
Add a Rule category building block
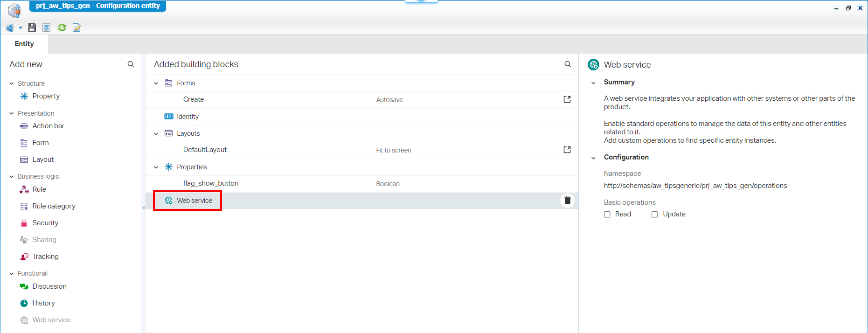click(54, 206)
